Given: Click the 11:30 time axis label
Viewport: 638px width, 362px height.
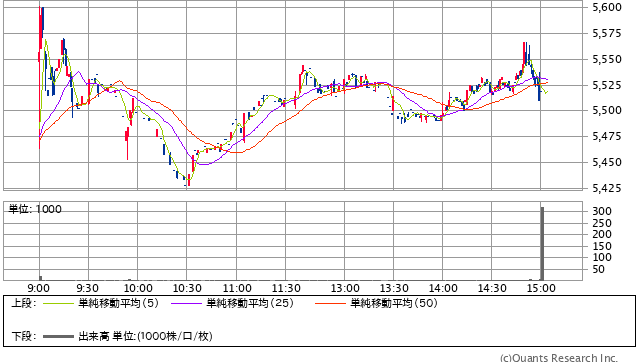Looking at the screenshot, I should (286, 288).
